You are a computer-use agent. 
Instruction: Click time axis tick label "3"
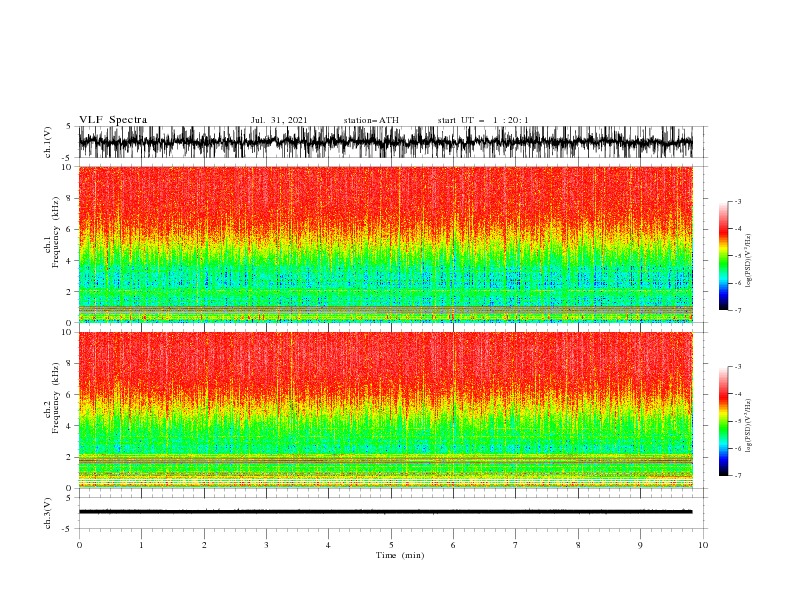coord(266,545)
